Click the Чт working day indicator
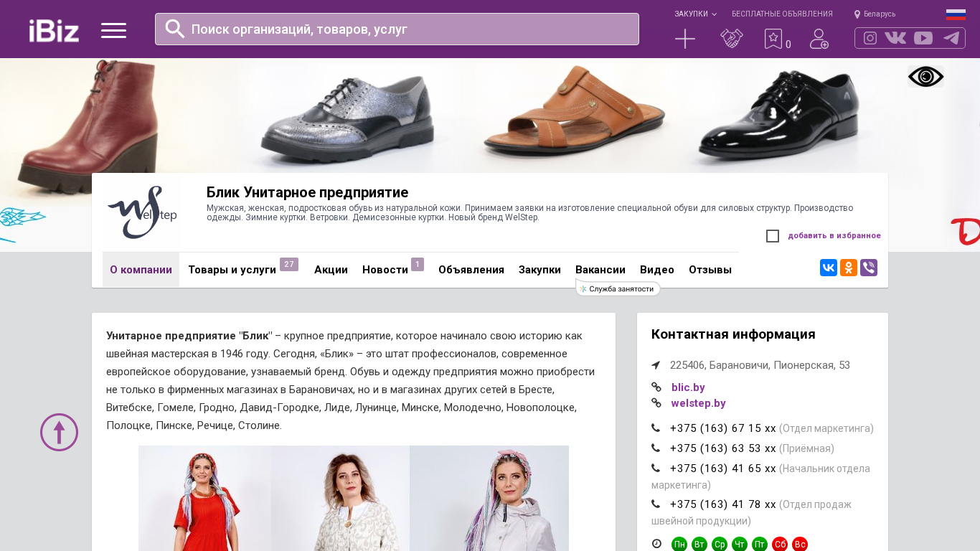Screen dimensions: 980x551 pyautogui.click(x=740, y=545)
